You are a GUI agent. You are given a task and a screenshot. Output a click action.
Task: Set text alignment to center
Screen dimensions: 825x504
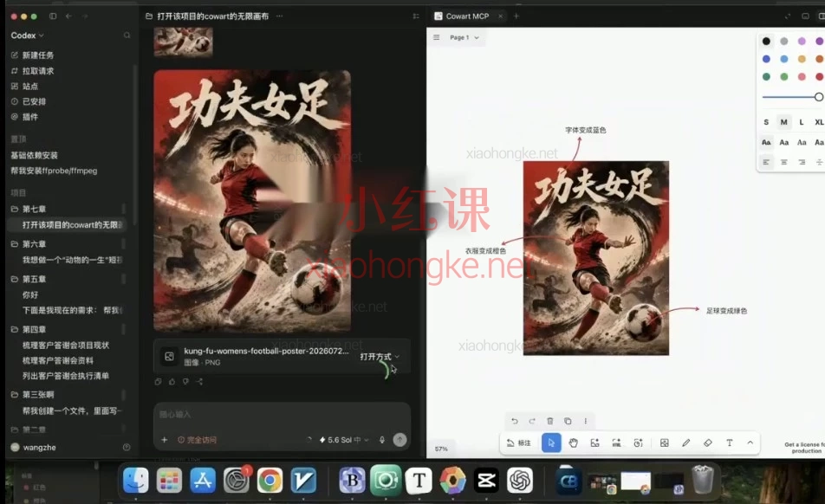[x=784, y=162]
